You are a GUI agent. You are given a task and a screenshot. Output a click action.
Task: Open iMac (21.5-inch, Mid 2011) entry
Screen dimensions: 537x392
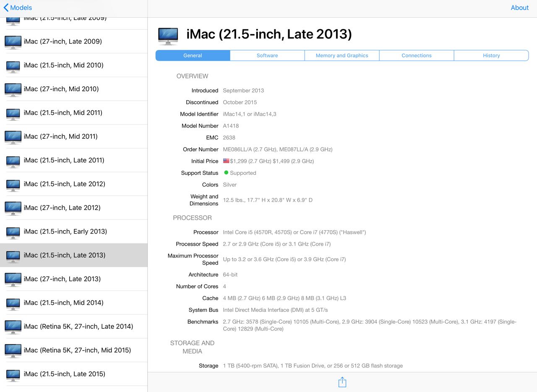[x=74, y=112]
